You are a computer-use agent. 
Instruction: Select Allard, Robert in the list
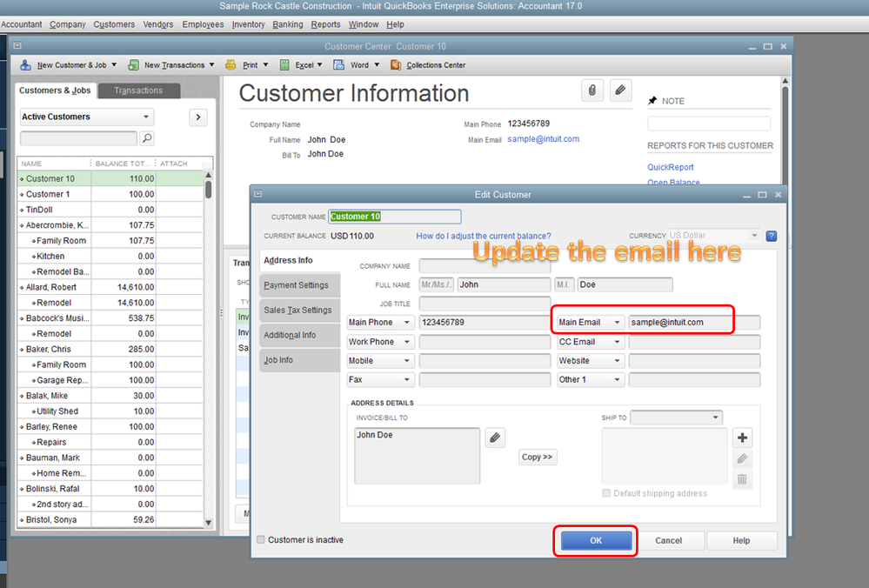click(110, 288)
